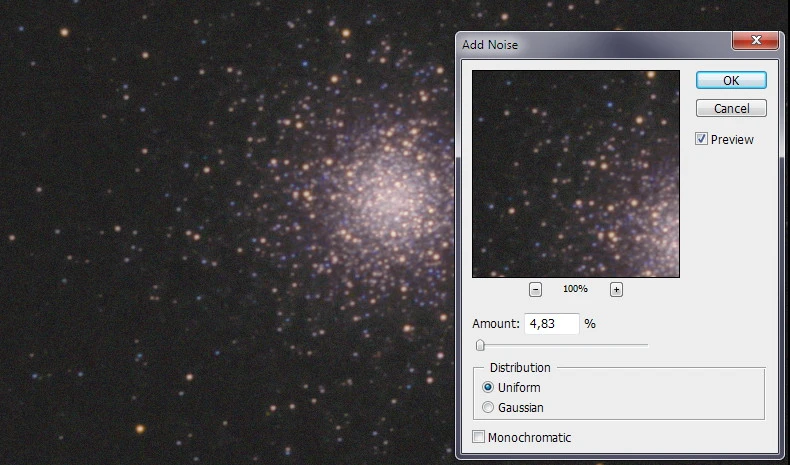
Task: Click the Amount slider handle
Action: [480, 345]
